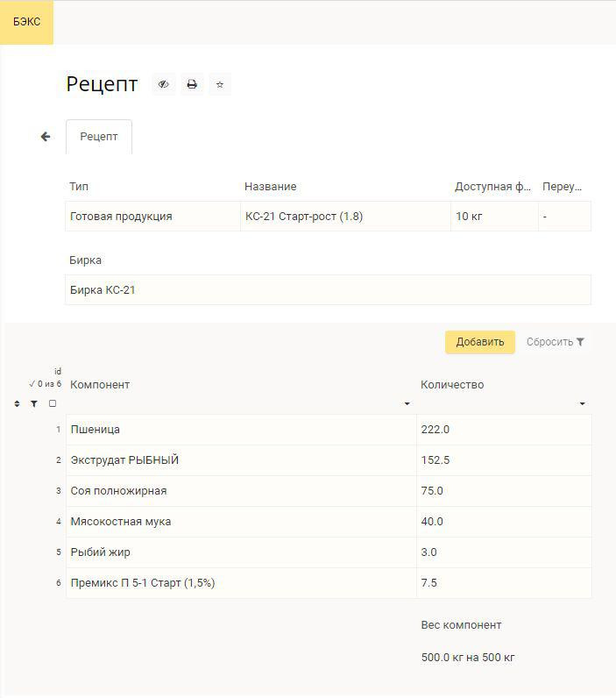Viewport: 616px width, 698px height.
Task: Click the Добавить button
Action: (480, 342)
